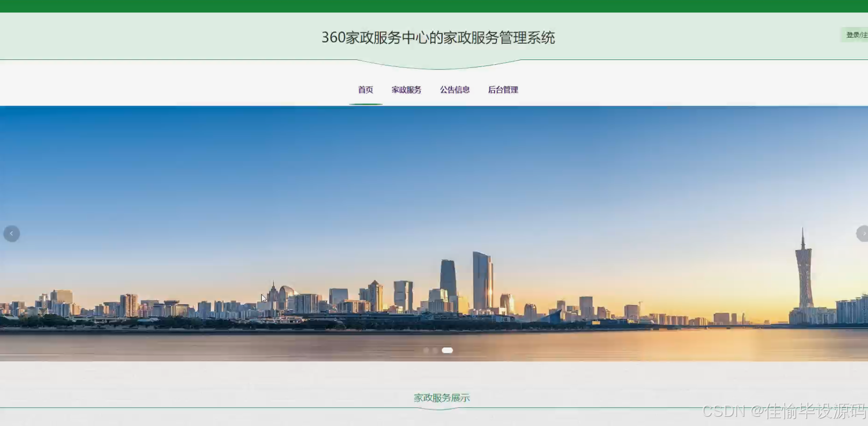Open the 后台管理 navigation tab

coord(503,90)
